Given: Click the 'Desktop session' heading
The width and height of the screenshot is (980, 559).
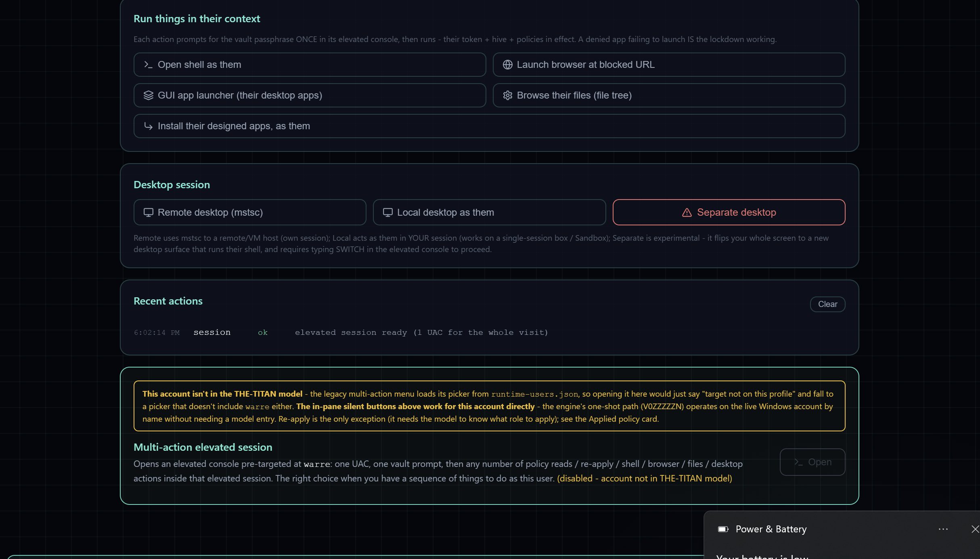Looking at the screenshot, I should pos(172,185).
